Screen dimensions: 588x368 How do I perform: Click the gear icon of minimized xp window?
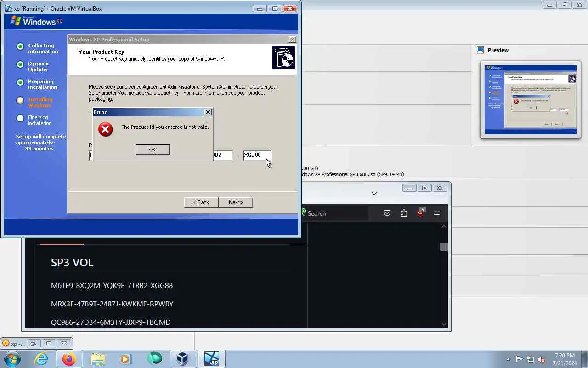tap(6, 344)
